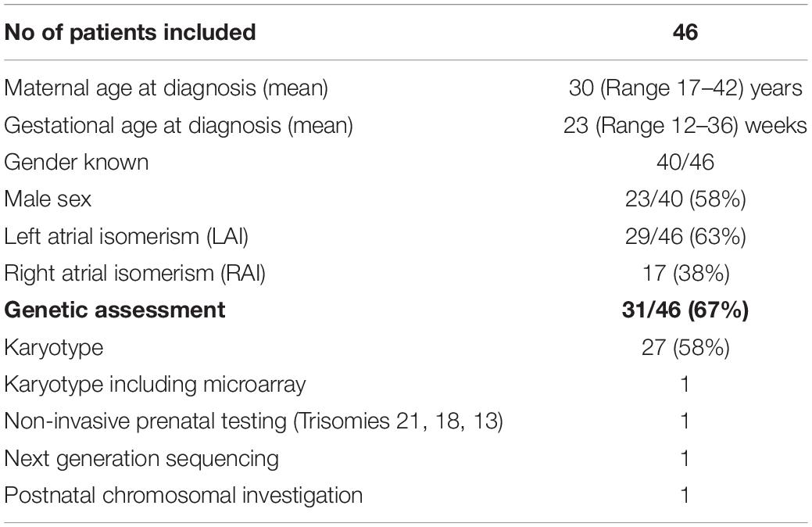Viewport: 812px width, 527px height.
Task: Click the 'Gender known' row label
Action: (x=76, y=162)
